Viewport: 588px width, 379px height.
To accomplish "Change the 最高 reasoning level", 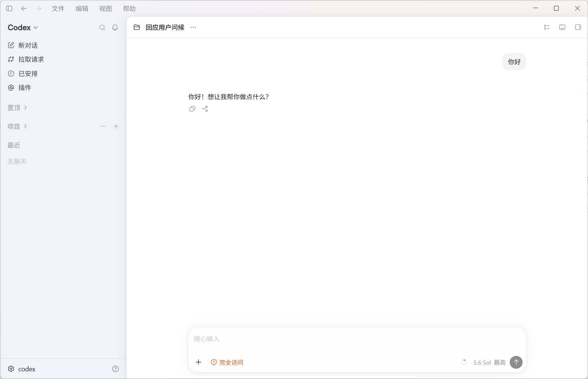I will [x=499, y=362].
